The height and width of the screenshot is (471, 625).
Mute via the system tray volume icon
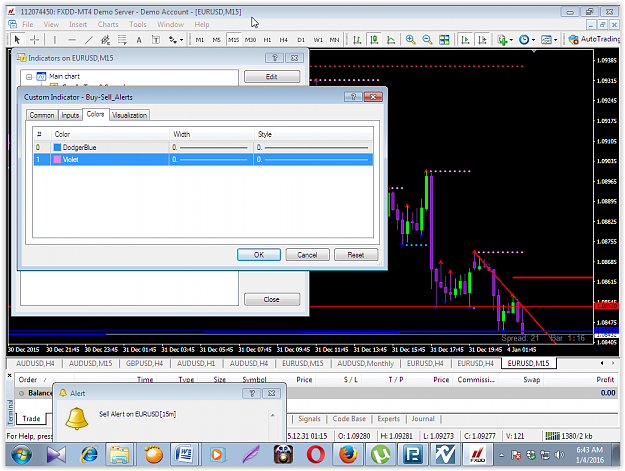(x=560, y=455)
